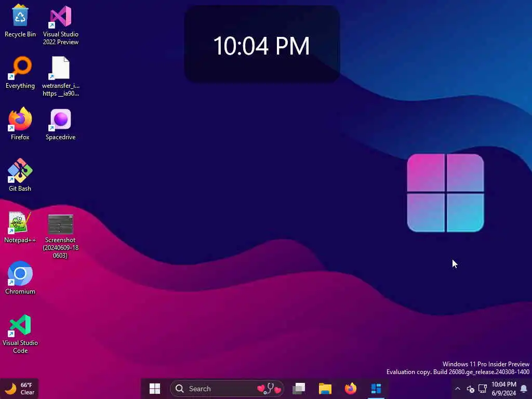Screen dimensions: 532x399
Task: Click the heart stethoscope search highlight icon
Action: [270, 389]
